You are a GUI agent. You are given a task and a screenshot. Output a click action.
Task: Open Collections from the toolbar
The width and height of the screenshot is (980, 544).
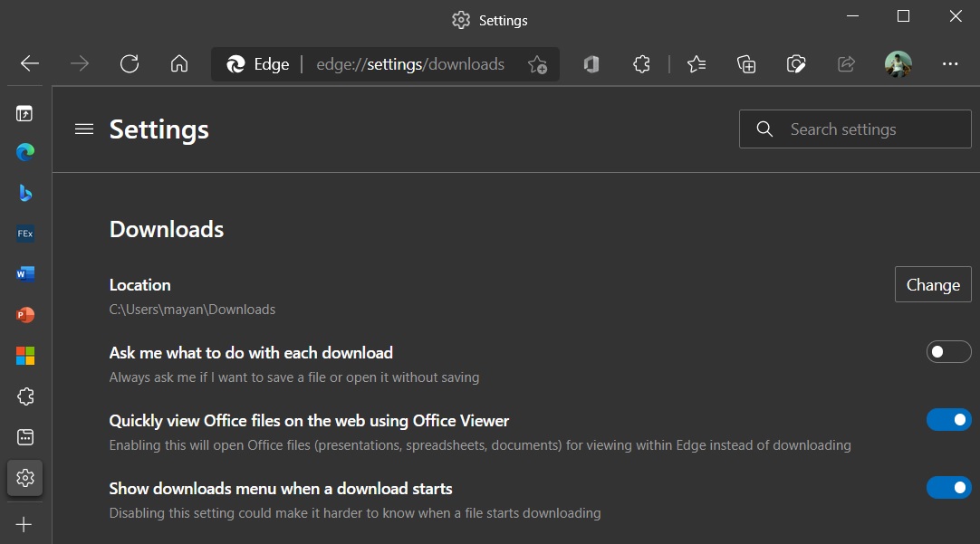click(746, 64)
